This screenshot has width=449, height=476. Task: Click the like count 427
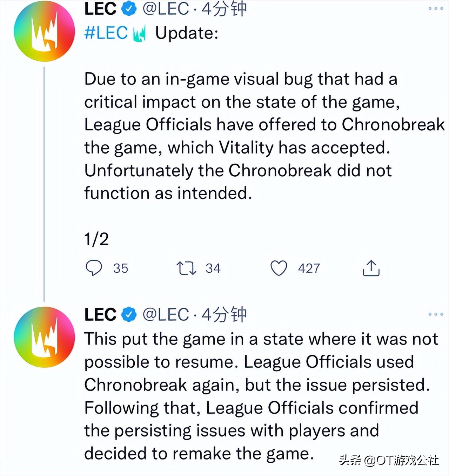309,268
